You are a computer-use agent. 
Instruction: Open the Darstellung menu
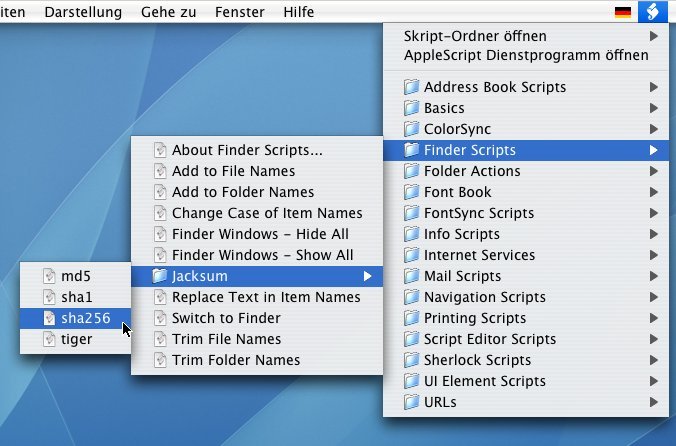[83, 12]
